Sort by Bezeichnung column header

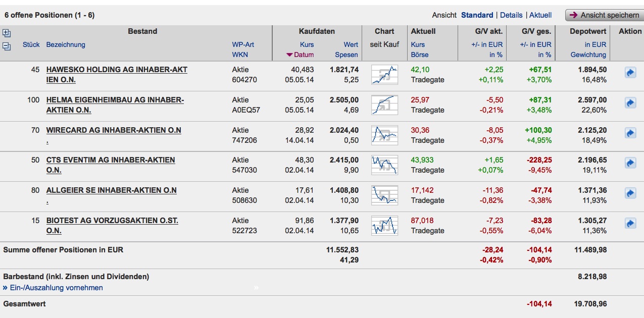point(66,44)
